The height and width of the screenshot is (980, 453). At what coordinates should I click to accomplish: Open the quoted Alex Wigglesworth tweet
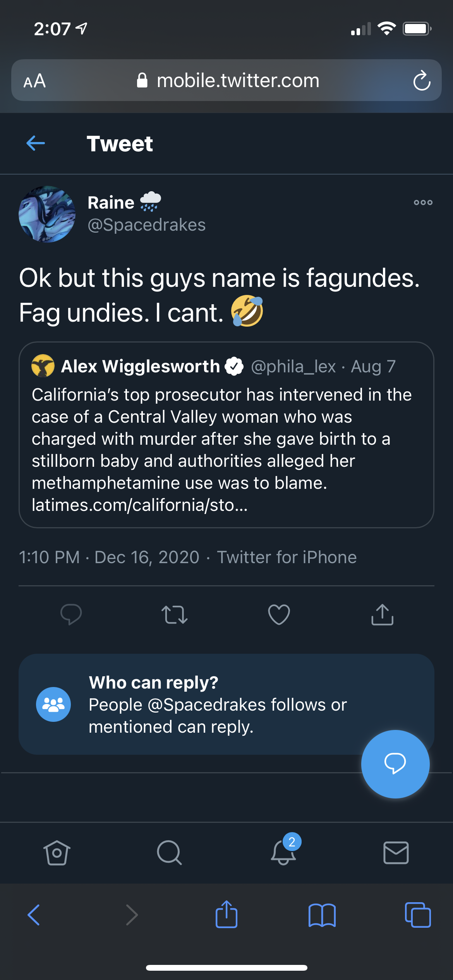(x=226, y=435)
